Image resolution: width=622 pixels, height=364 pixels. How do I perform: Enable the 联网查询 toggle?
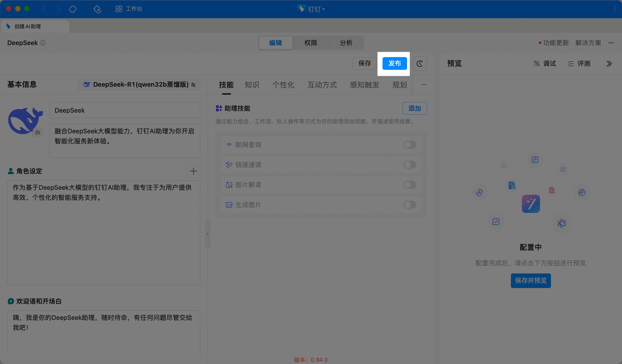click(x=410, y=145)
